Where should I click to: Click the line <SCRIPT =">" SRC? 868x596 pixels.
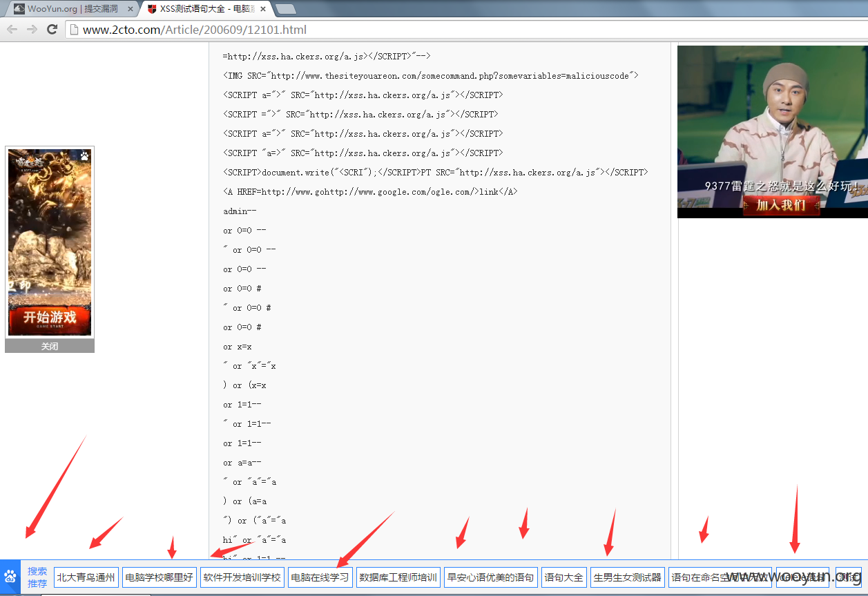pyautogui.click(x=360, y=115)
